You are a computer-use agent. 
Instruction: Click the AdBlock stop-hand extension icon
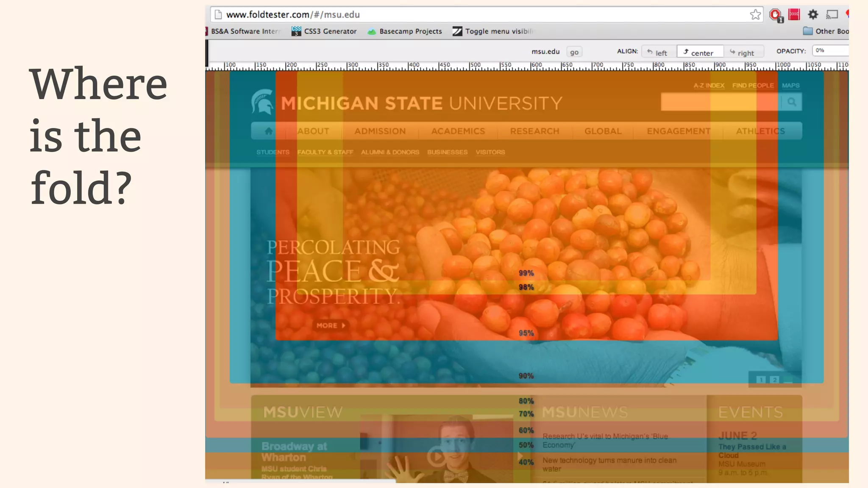(x=775, y=15)
